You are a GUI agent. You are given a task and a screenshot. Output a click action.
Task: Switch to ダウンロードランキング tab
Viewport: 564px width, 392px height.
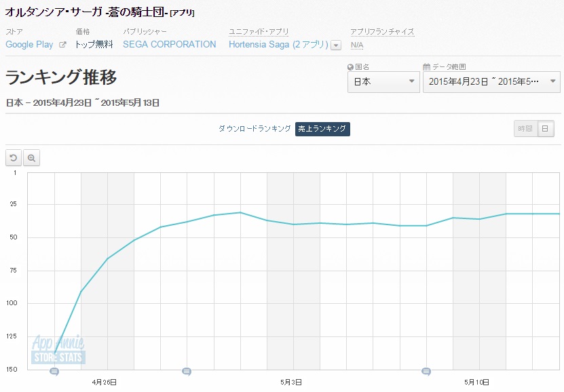255,129
